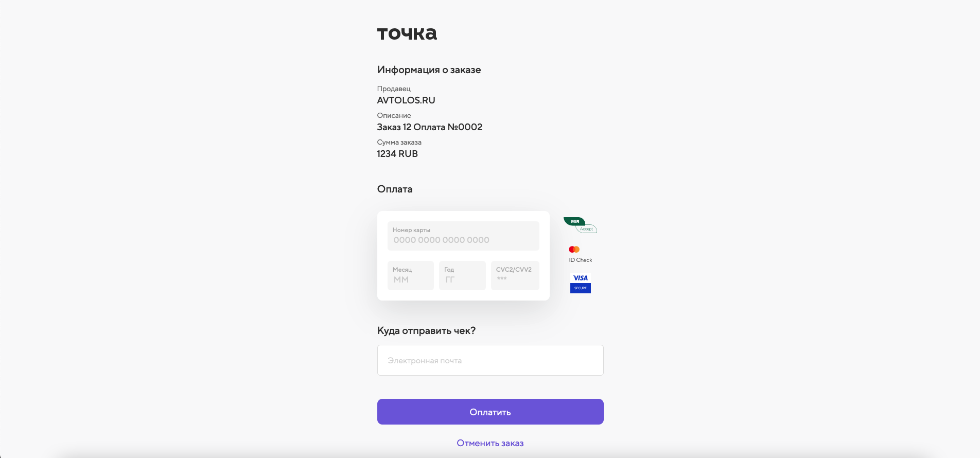Click the Заказ 12 Оплата №0002 description
980x458 pixels.
tap(429, 127)
